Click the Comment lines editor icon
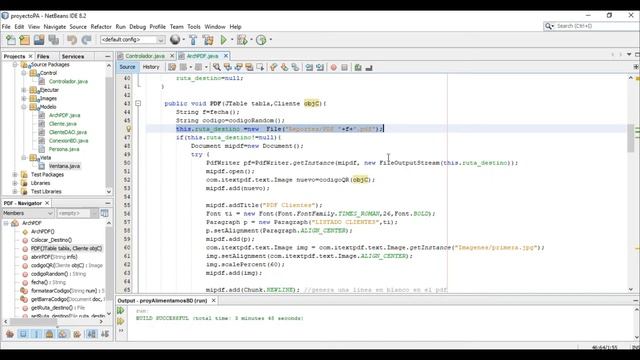Screen dimensions: 640x360 click(358, 67)
